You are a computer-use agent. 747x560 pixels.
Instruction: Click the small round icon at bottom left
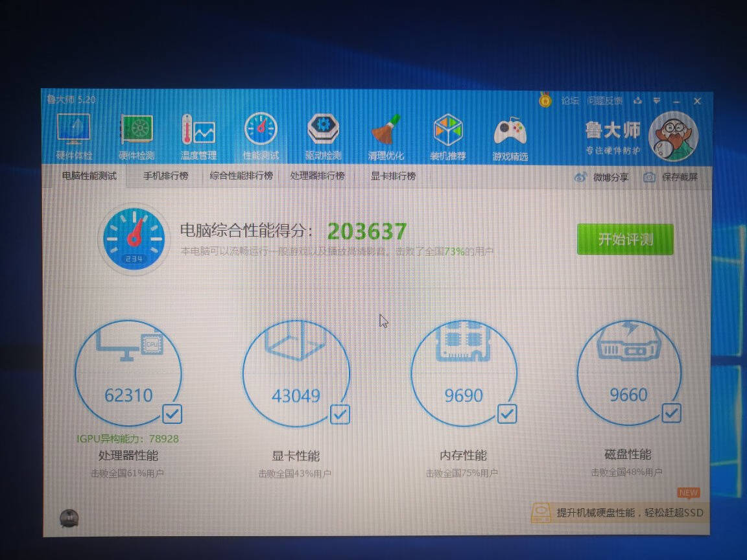[x=69, y=518]
